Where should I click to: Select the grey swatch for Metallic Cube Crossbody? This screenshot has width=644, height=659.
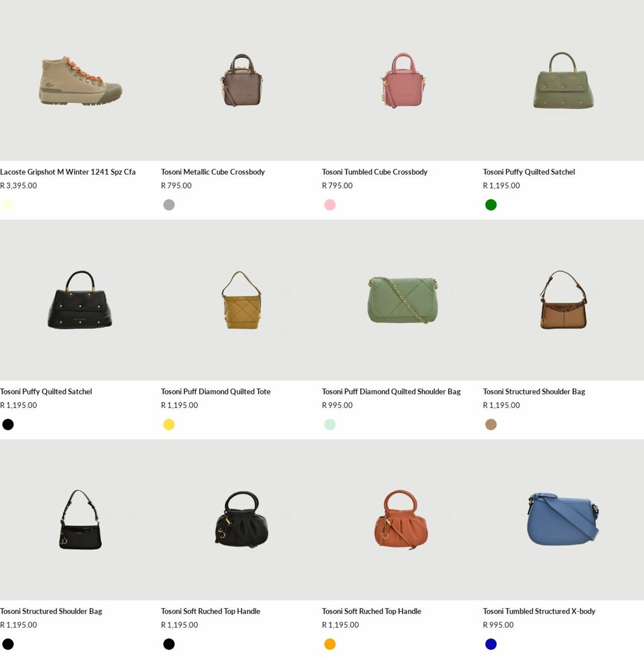[169, 205]
